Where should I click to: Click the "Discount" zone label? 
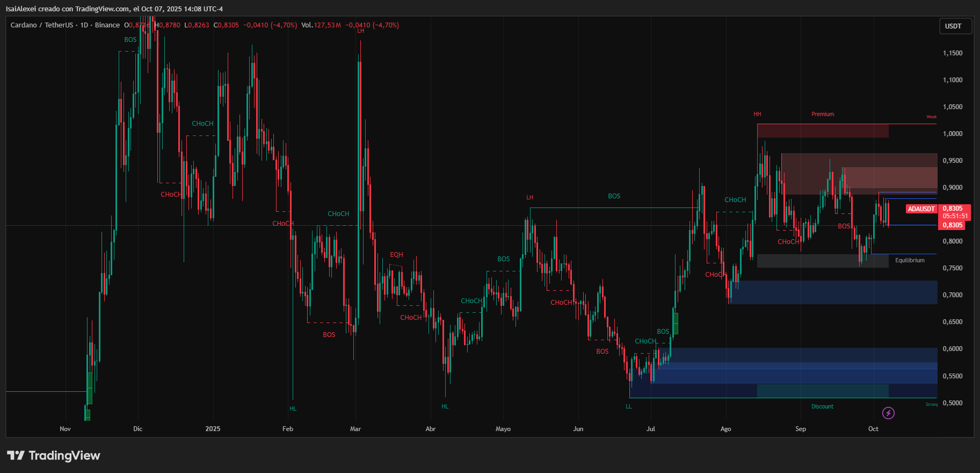pyautogui.click(x=822, y=406)
